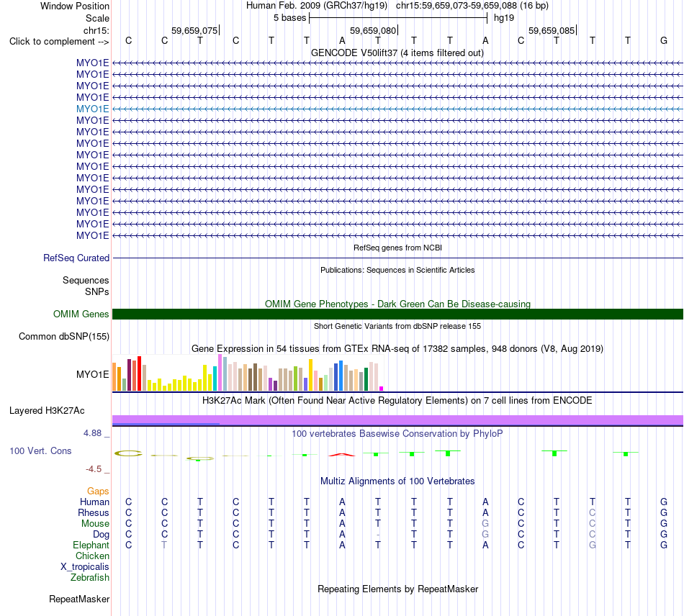684x616 pixels.
Task: Select the 'X_tropicalis' alignment row label
Action: 85,567
